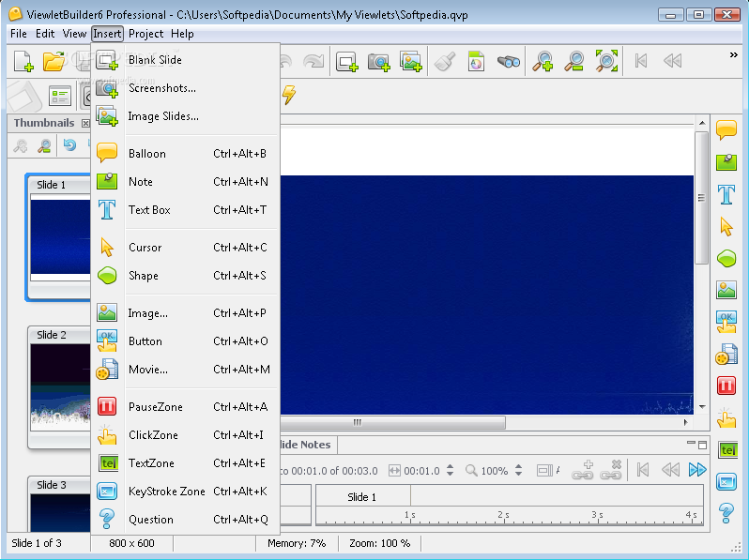Click the blue fast-forward timeline button
This screenshot has height=560, width=749.
(697, 470)
